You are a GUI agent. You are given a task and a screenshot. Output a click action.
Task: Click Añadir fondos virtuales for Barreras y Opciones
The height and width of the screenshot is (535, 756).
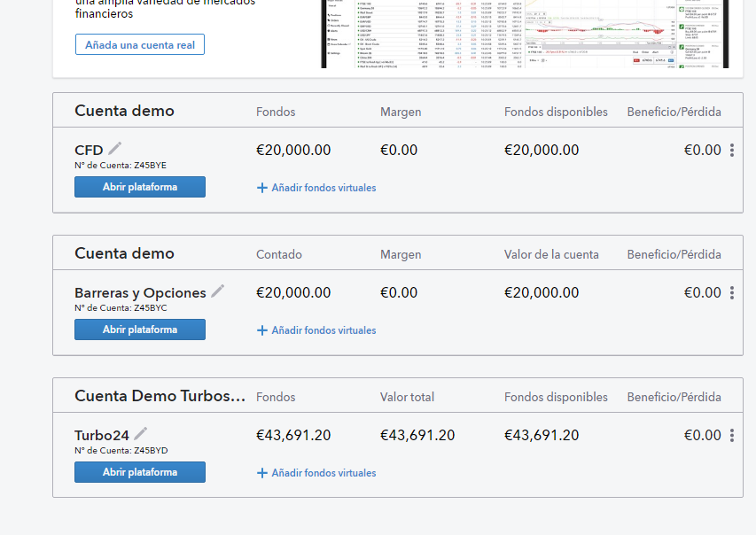323,330
